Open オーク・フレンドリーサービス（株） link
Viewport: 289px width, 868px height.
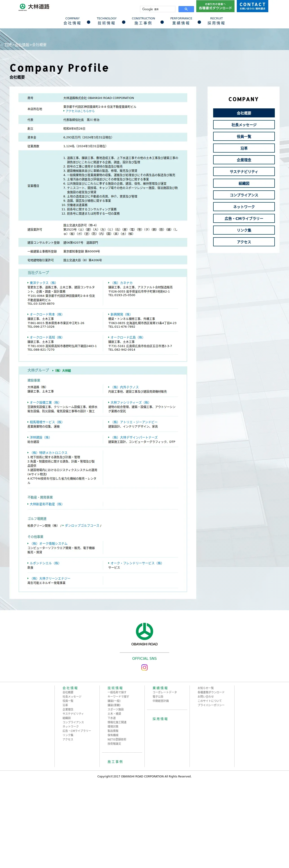pos(136,563)
